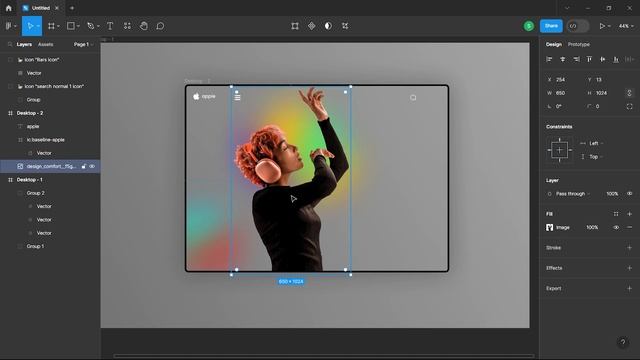Hide design_comfort layer via eye icon

tap(92, 167)
